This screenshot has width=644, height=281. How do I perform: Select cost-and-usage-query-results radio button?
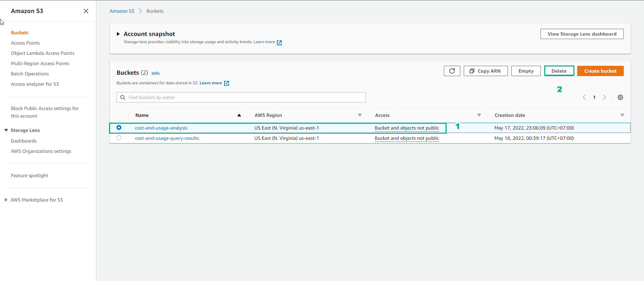click(119, 138)
